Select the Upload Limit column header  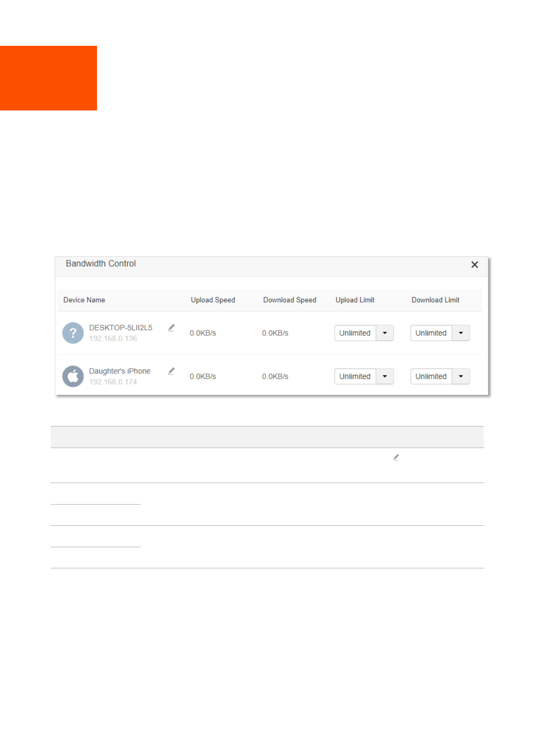[355, 300]
